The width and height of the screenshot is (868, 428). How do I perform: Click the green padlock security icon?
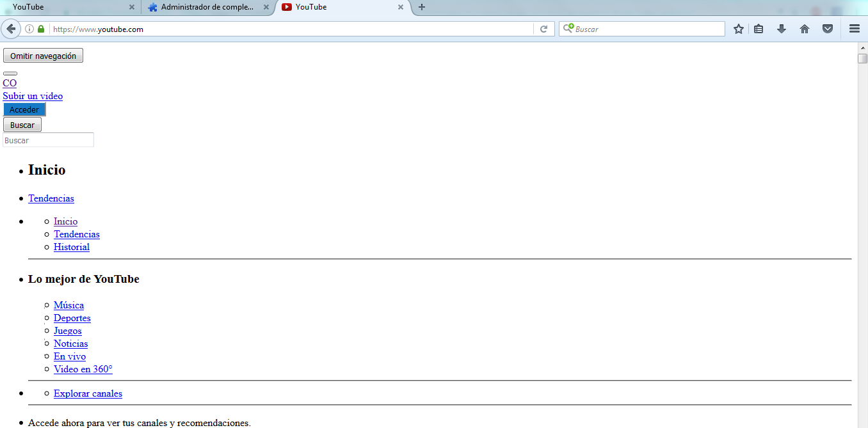tap(41, 29)
